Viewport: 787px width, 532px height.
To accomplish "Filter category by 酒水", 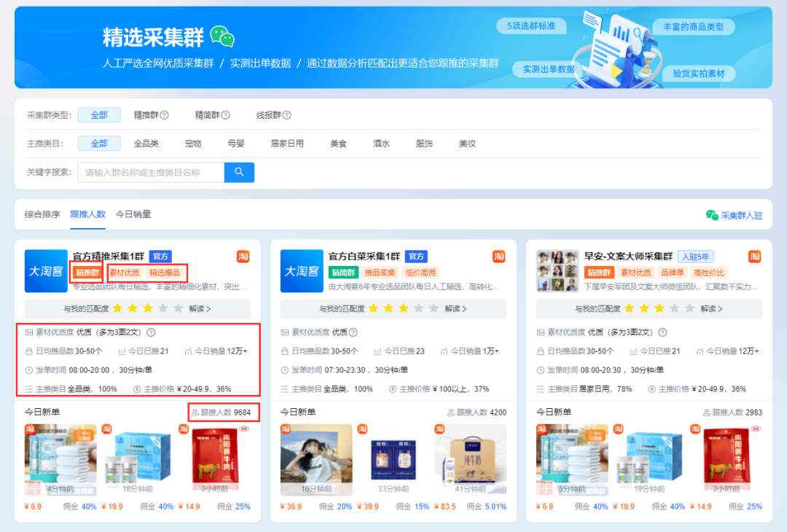I will coord(381,144).
